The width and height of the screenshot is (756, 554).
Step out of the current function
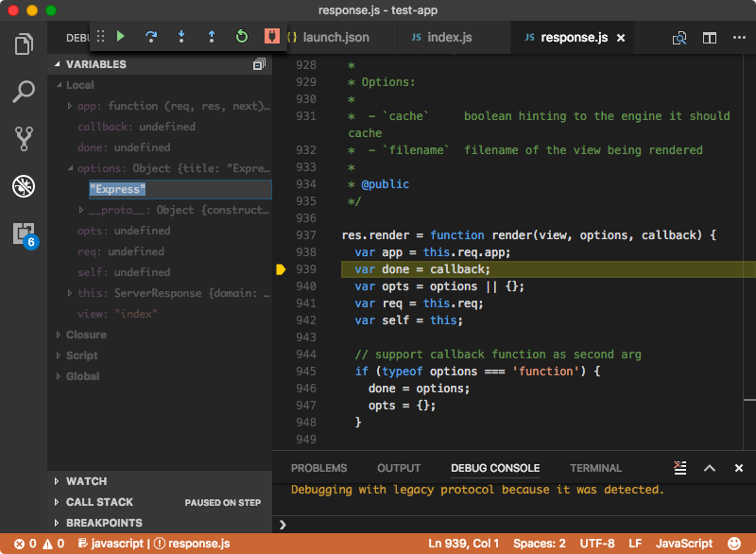(211, 37)
